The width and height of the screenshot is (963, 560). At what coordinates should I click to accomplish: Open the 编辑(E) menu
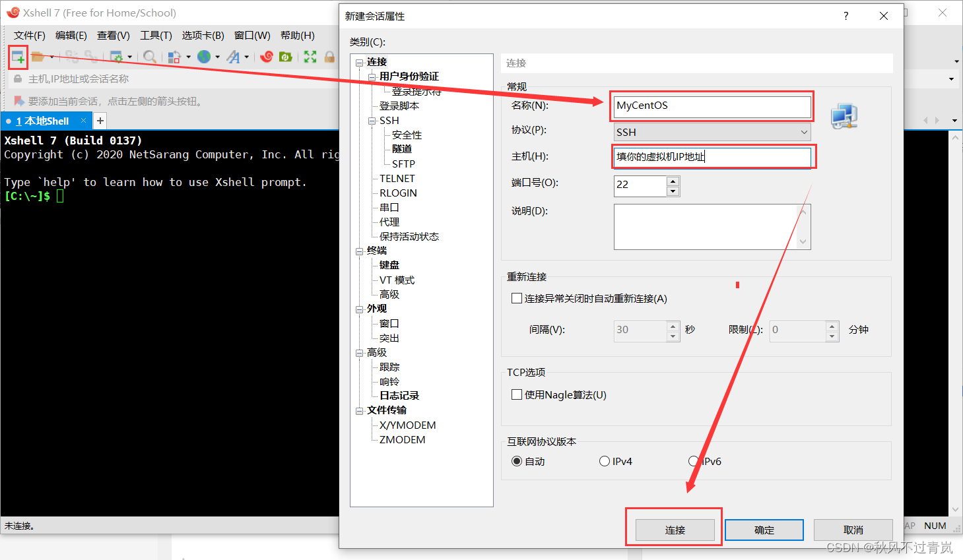tap(71, 36)
